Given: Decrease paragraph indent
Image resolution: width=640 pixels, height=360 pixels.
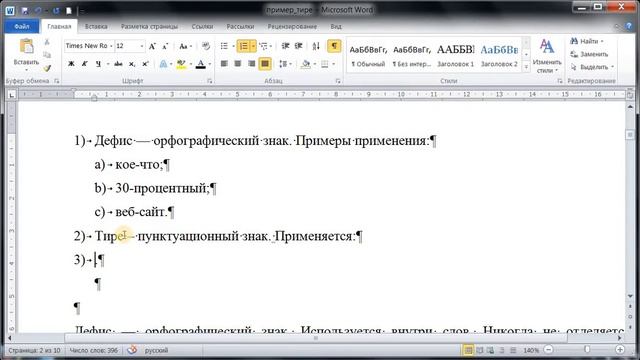Looking at the screenshot, I should pos(285,46).
